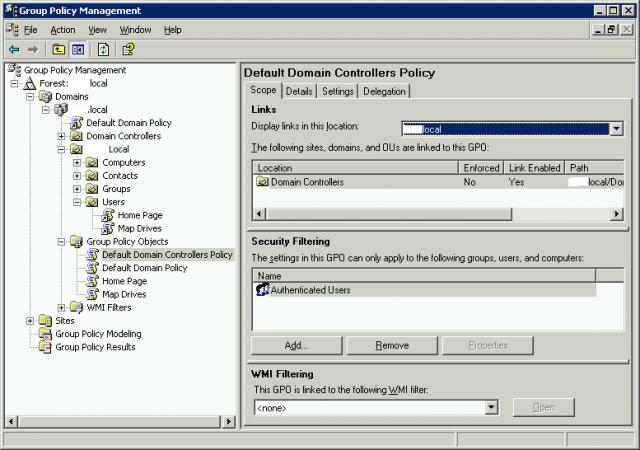Image resolution: width=640 pixels, height=450 pixels.
Task: Click the Back arrow toolbar icon
Action: tap(14, 50)
